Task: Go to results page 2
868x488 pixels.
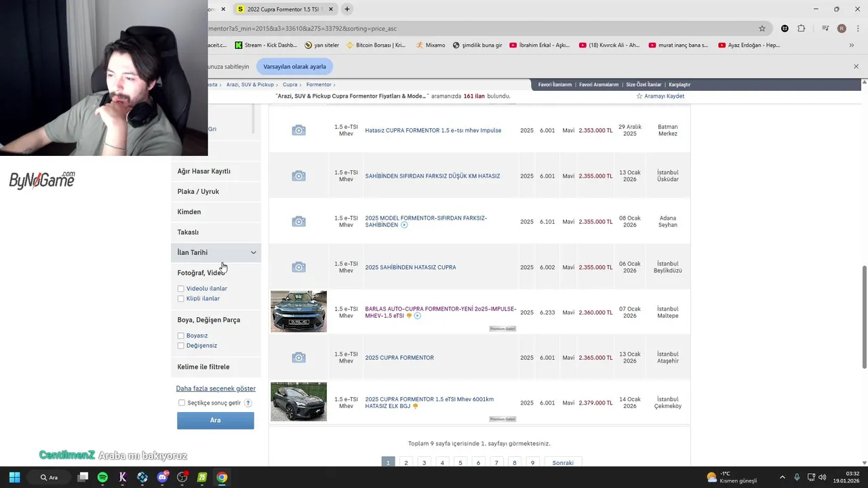Action: (x=406, y=463)
